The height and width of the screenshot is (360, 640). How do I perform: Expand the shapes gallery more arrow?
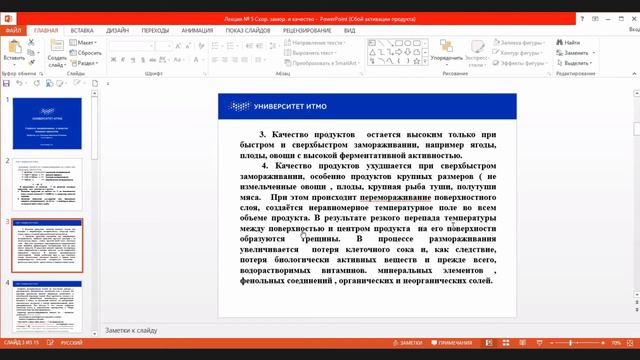point(425,61)
